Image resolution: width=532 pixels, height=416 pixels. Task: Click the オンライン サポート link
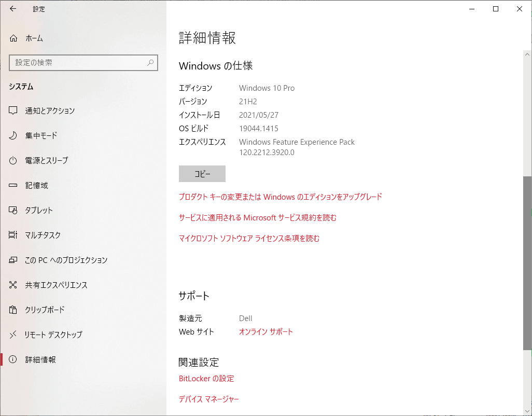tap(265, 332)
